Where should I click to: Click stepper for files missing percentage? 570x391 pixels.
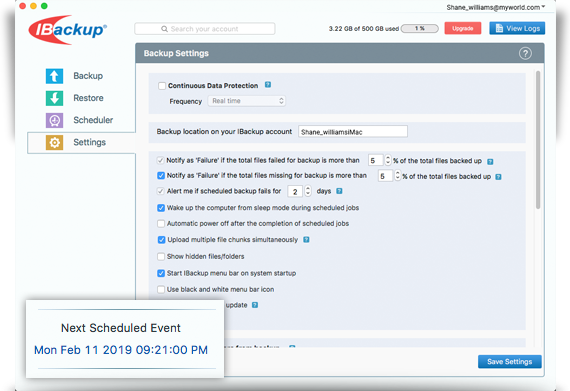(397, 176)
